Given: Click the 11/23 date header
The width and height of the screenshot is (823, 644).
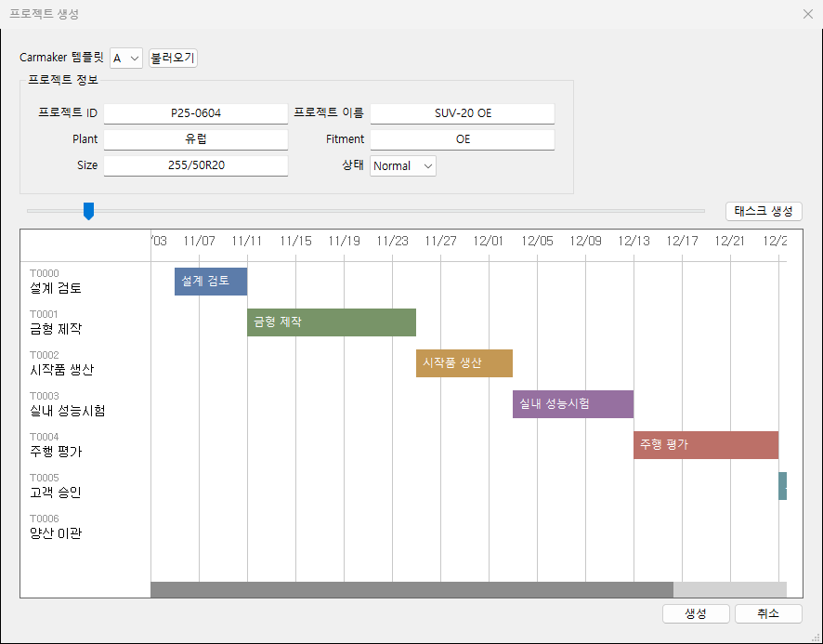Looking at the screenshot, I should [392, 241].
